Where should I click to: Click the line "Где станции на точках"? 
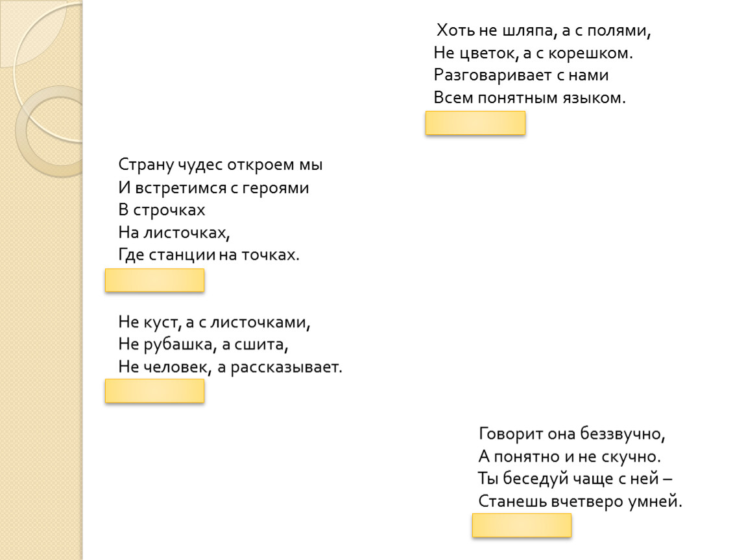[x=210, y=255]
